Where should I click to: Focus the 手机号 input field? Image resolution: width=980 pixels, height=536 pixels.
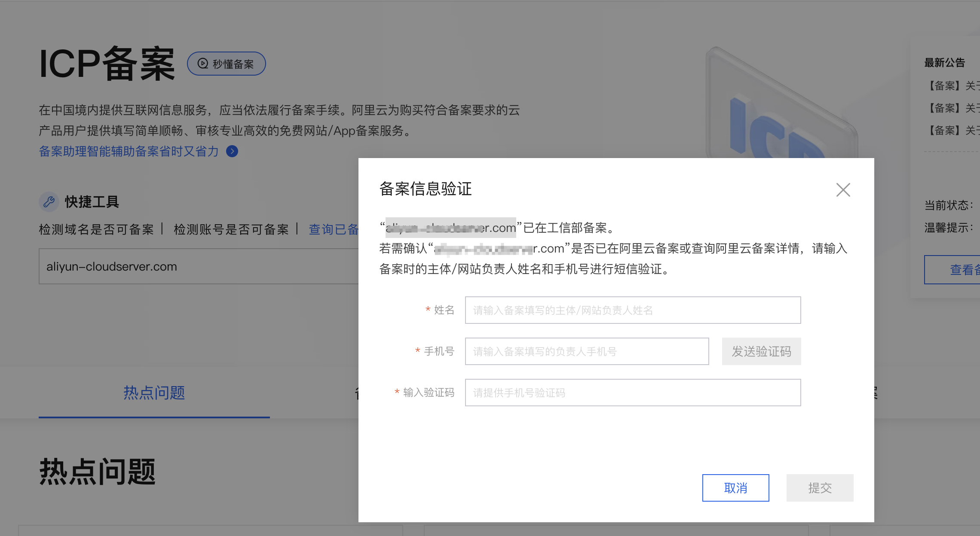tap(586, 351)
